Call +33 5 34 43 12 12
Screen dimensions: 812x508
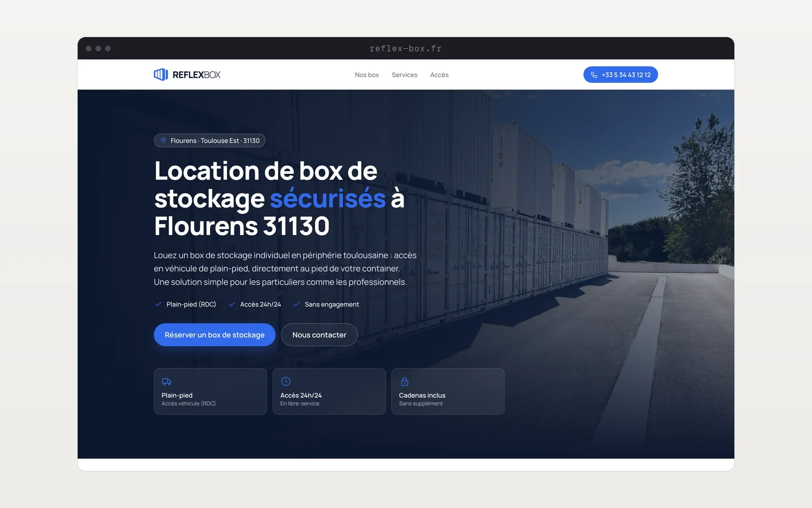pos(621,75)
